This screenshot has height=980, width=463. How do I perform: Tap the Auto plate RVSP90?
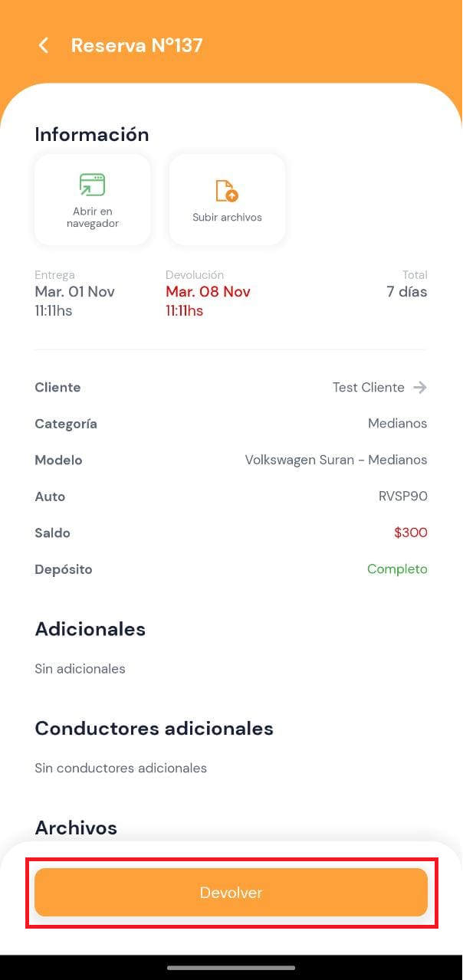click(402, 497)
